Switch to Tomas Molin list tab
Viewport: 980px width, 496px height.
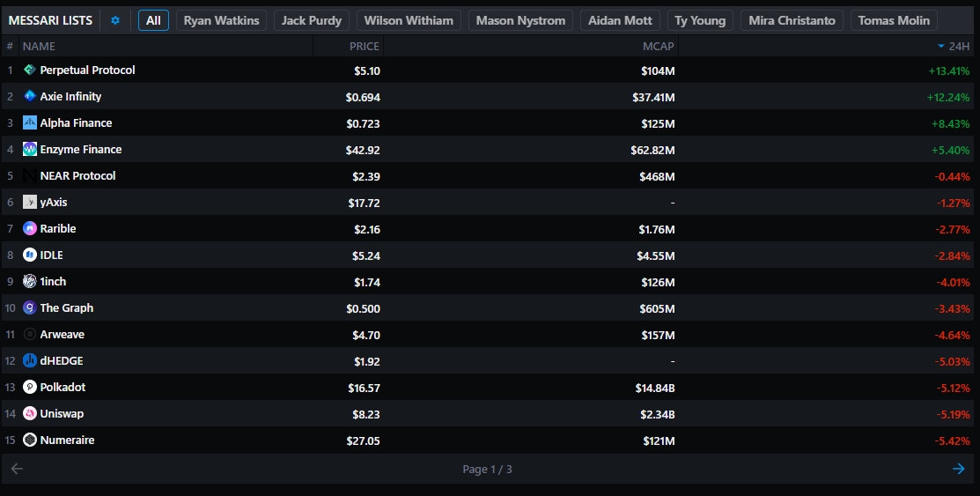pyautogui.click(x=894, y=20)
